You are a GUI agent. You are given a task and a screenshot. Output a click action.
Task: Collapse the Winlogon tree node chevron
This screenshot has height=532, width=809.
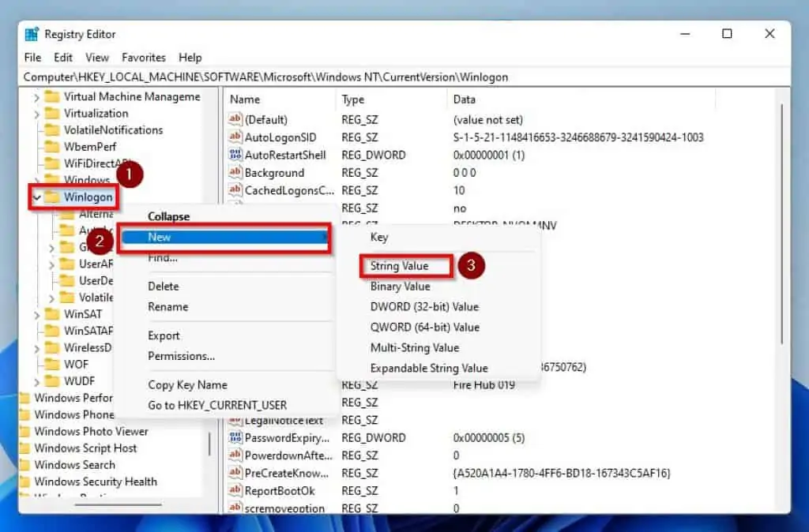pos(36,197)
